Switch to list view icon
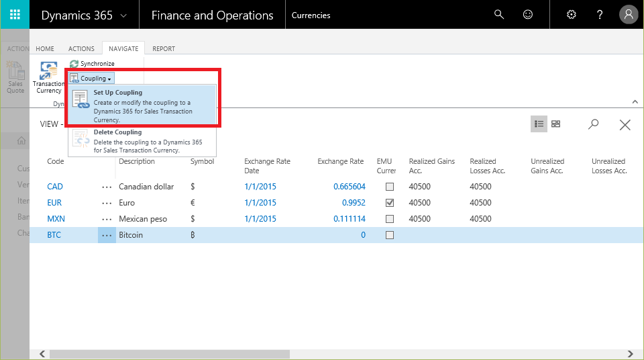 [x=539, y=124]
